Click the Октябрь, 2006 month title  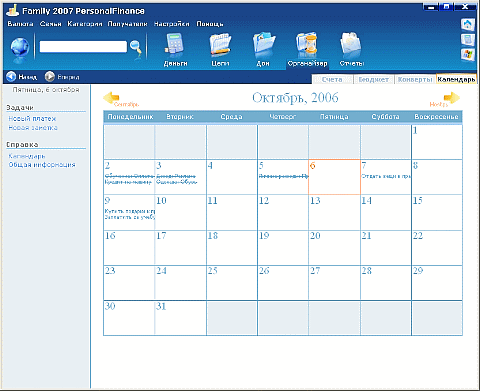tap(295, 98)
